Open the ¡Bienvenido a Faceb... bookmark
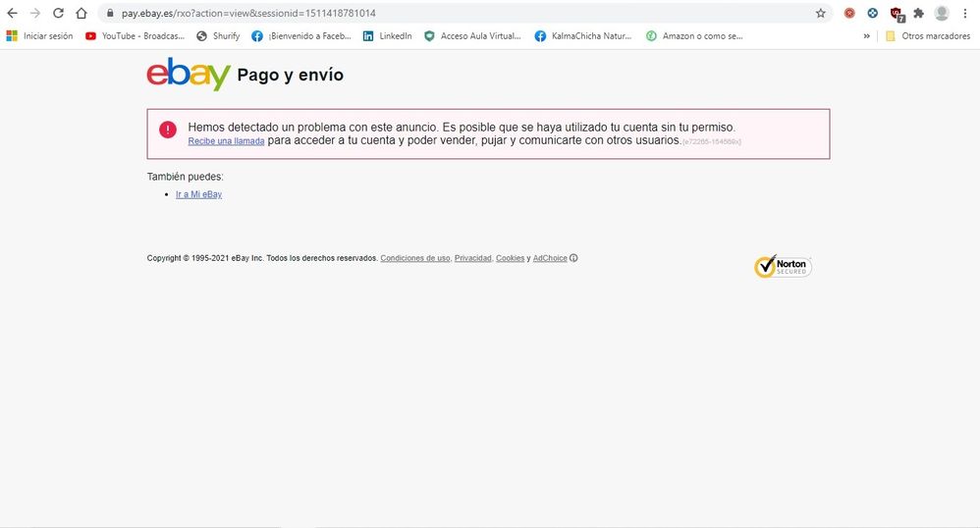This screenshot has height=528, width=980. [301, 36]
